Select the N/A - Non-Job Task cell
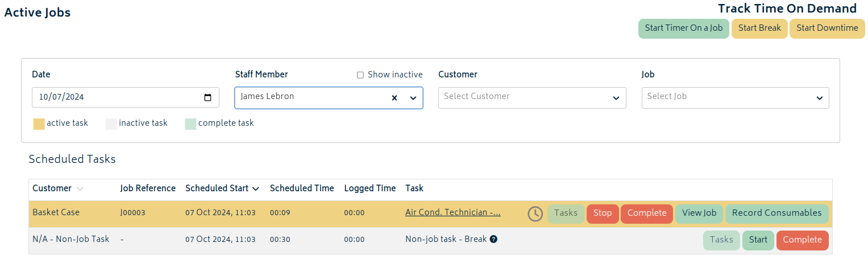This screenshot has width=868, height=259. tap(71, 240)
